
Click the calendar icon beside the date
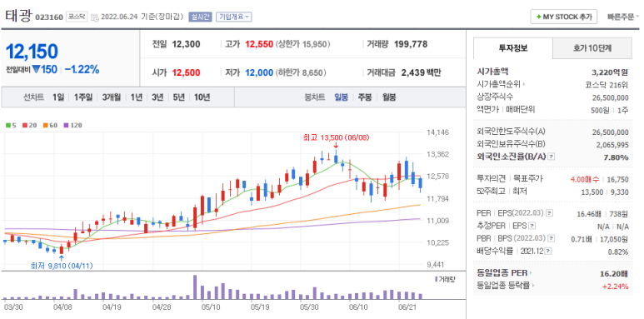click(x=94, y=17)
